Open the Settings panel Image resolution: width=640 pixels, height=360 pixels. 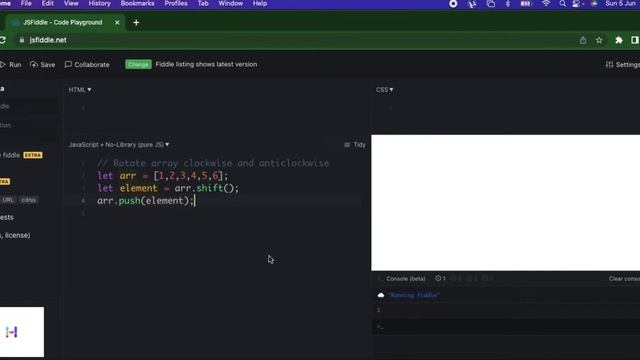click(622, 64)
